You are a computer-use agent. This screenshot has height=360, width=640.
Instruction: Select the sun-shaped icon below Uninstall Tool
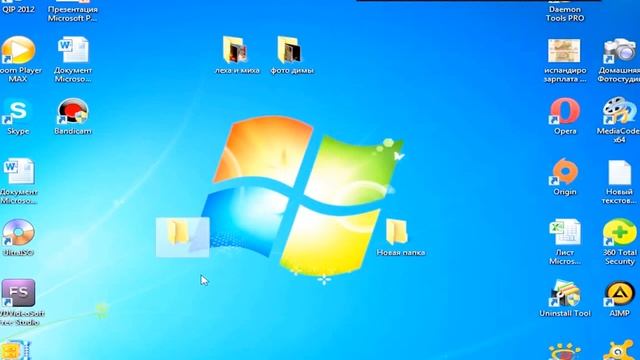click(565, 351)
